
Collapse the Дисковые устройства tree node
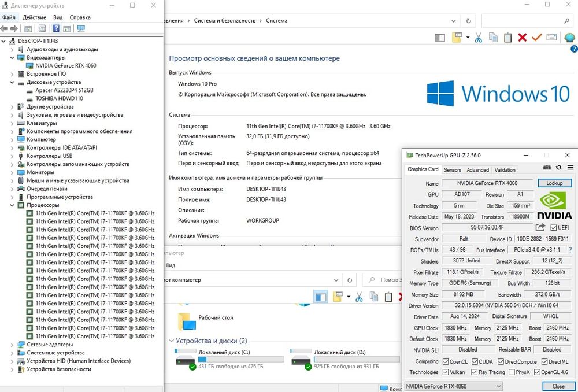pos(12,82)
